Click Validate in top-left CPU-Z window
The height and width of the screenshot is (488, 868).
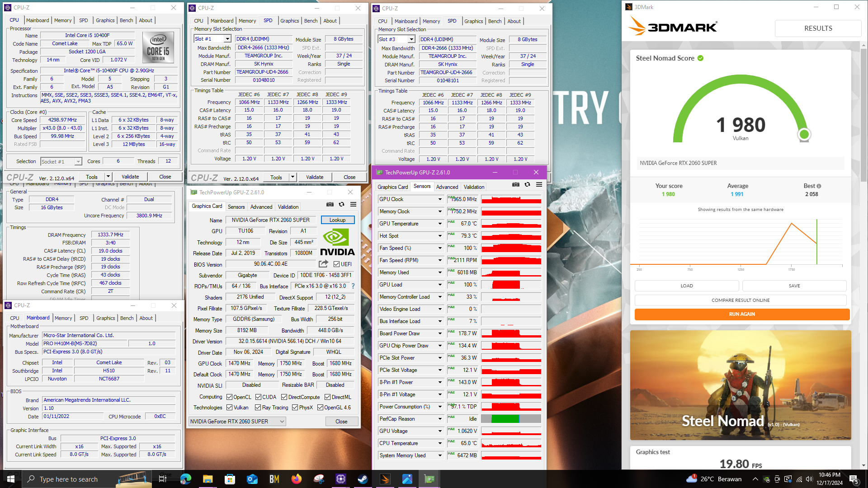point(130,177)
